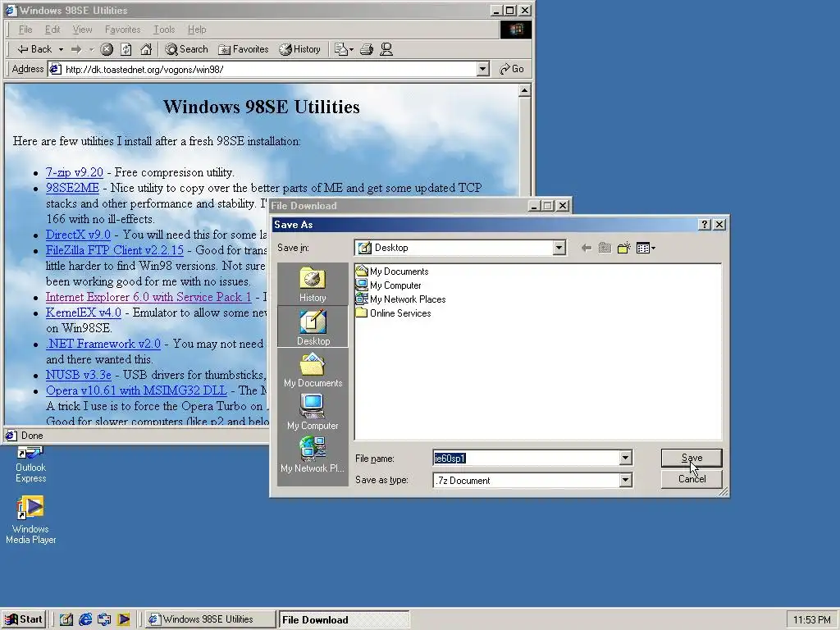This screenshot has height=630, width=840.
Task: Open the Outlook Express desktop shortcut
Action: (x=30, y=464)
